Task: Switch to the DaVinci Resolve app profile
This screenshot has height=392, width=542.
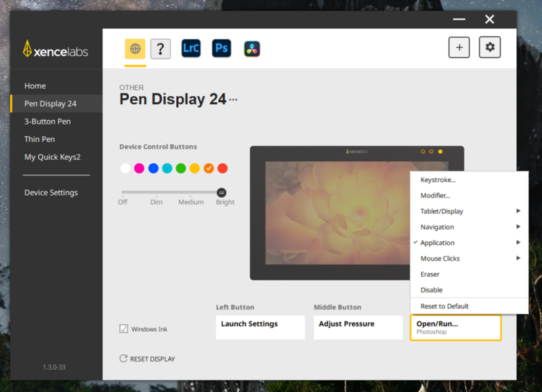Action: click(251, 49)
